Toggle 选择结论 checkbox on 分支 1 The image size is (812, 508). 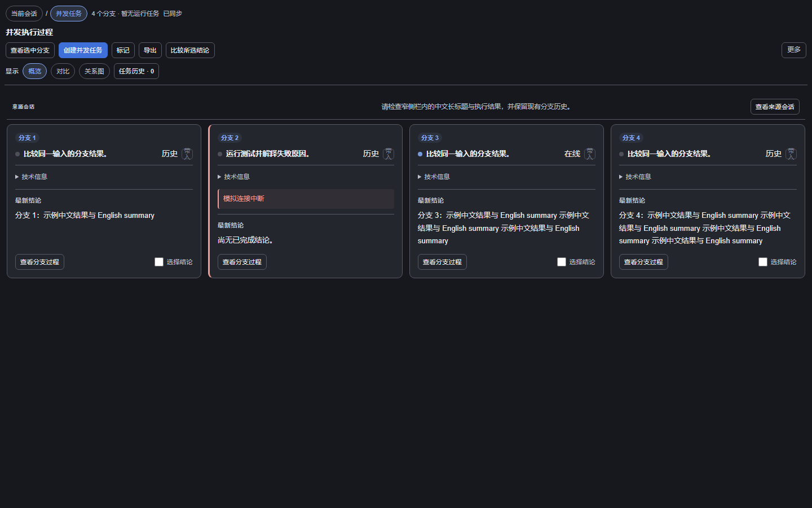click(x=159, y=262)
